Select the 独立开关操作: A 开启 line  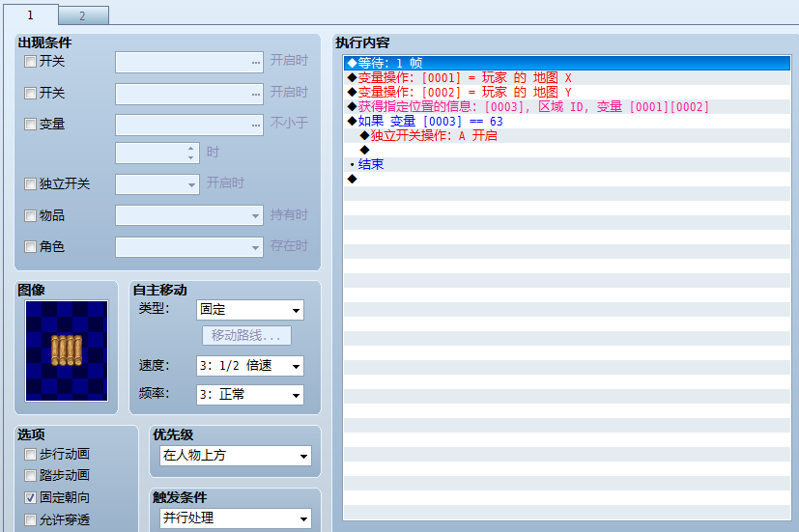(567, 136)
